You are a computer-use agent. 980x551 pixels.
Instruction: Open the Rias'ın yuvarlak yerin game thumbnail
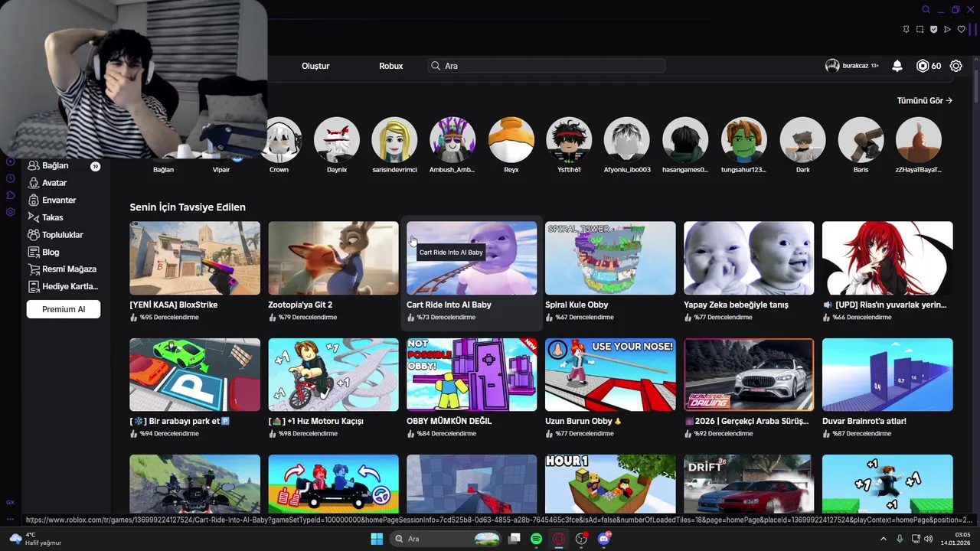point(887,258)
